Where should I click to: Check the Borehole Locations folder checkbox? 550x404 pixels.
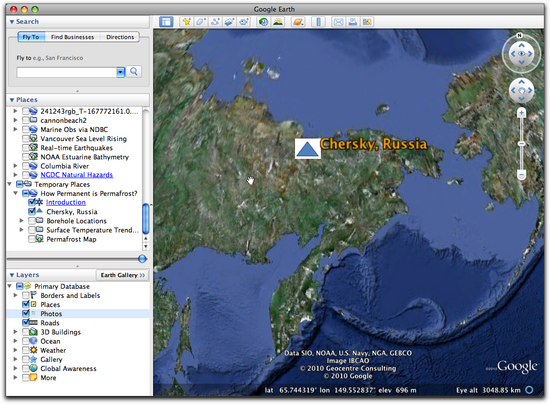32,221
